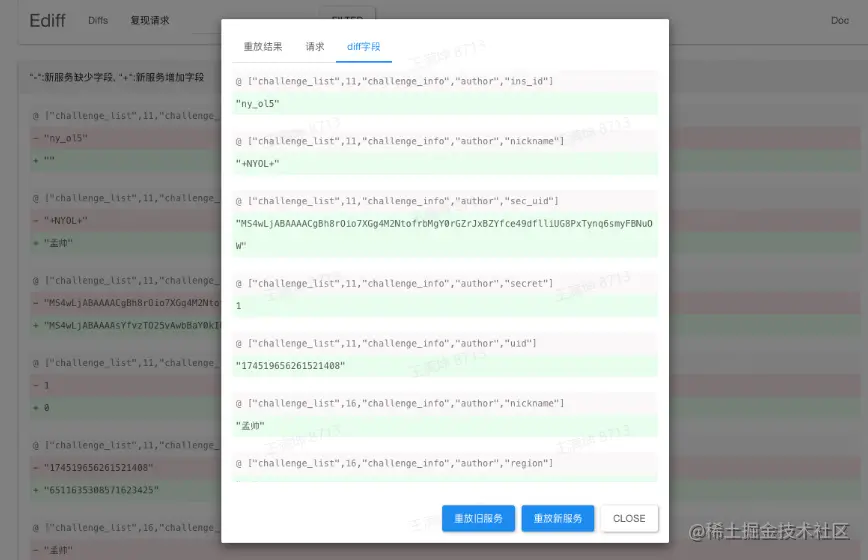Image resolution: width=868 pixels, height=560 pixels.
Task: Open the 请求 tab in dialog
Action: point(314,46)
